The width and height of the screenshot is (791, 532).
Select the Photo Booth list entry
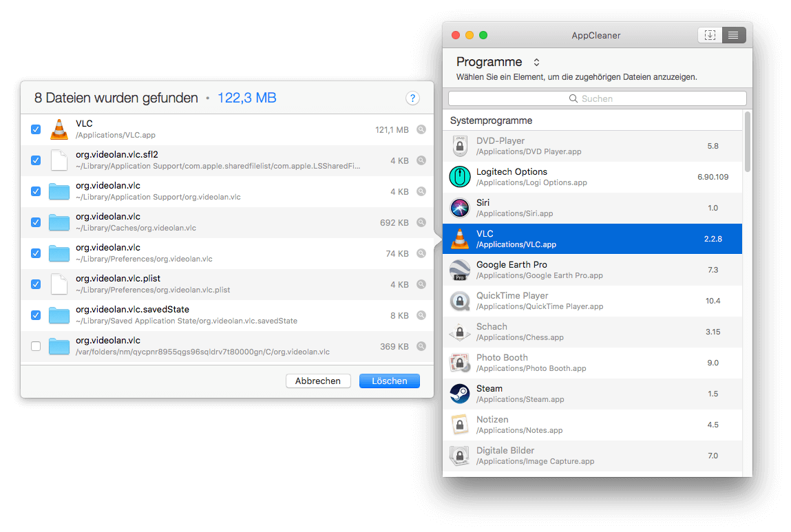click(x=592, y=363)
